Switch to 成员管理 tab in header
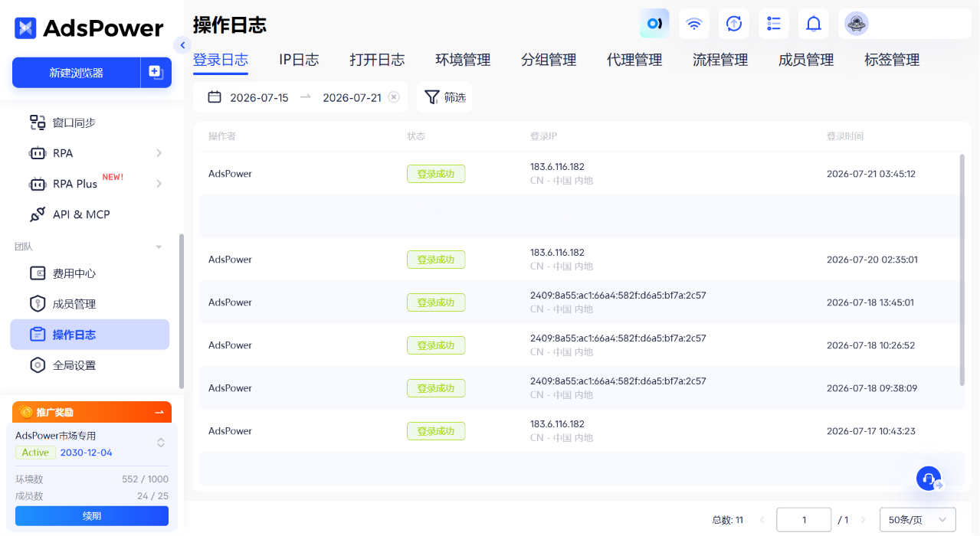 point(806,60)
